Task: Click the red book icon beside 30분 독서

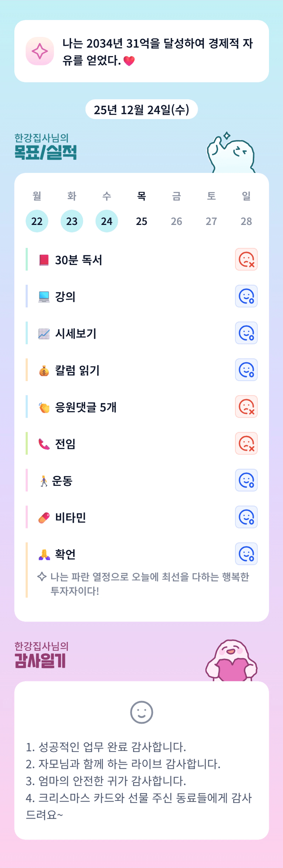Action: click(44, 260)
